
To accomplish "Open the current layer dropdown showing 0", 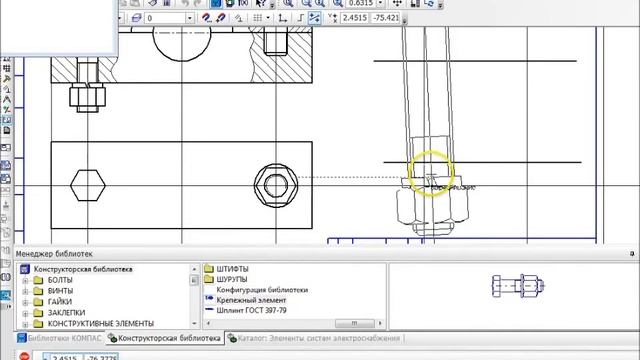I will [189, 18].
